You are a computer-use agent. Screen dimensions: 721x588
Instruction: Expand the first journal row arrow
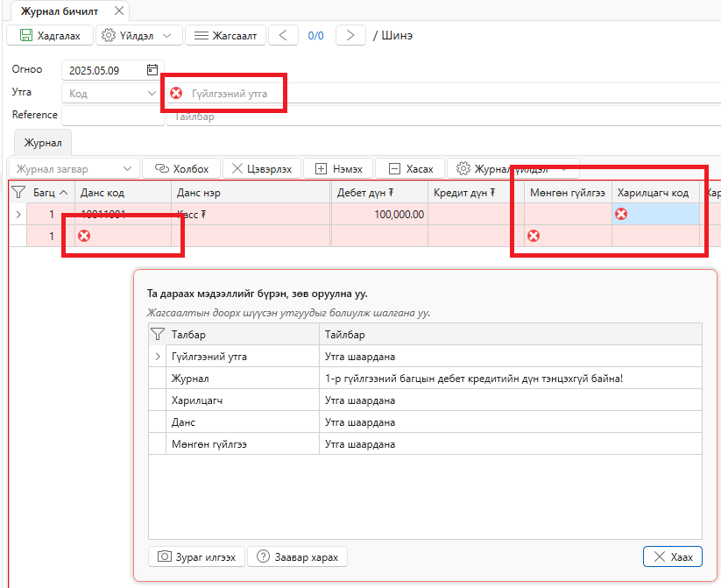pos(18,215)
